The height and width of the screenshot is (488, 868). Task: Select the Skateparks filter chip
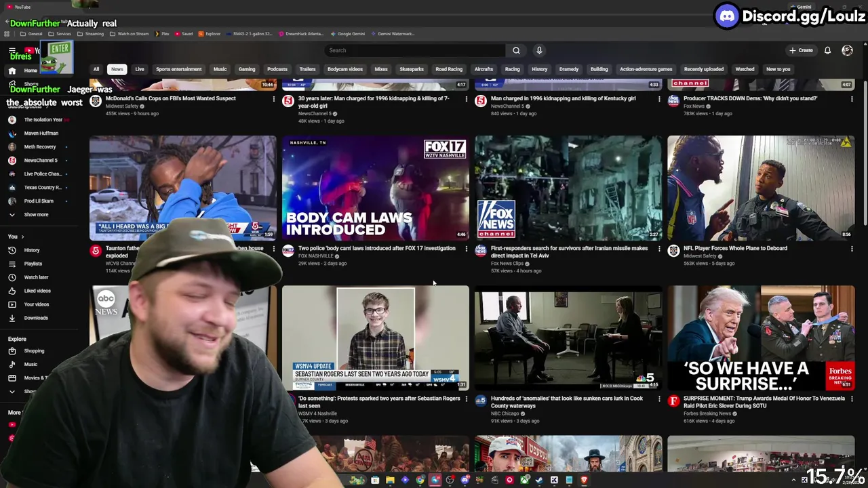[412, 69]
